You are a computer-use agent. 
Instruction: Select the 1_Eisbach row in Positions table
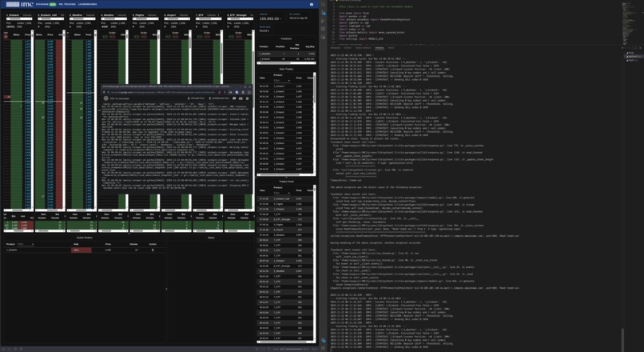(x=286, y=59)
